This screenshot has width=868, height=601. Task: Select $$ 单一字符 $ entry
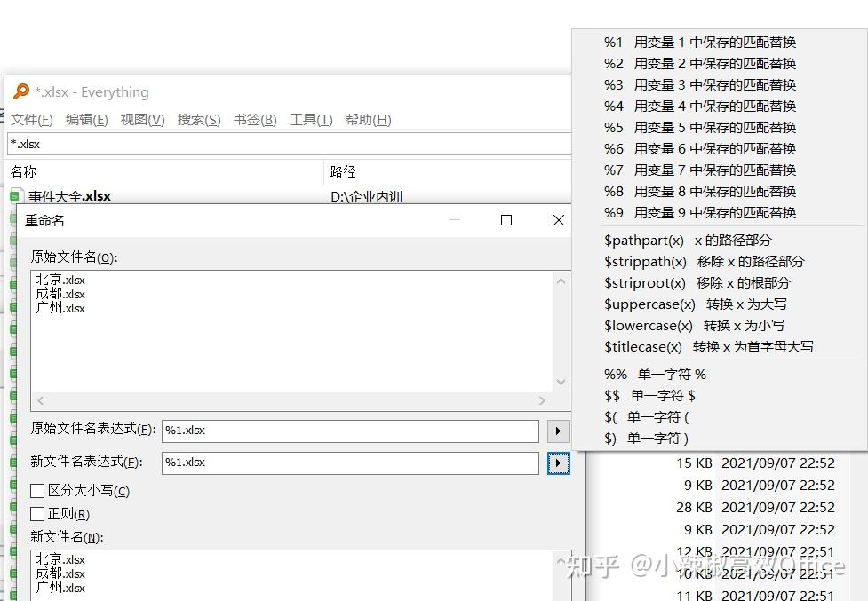point(649,396)
